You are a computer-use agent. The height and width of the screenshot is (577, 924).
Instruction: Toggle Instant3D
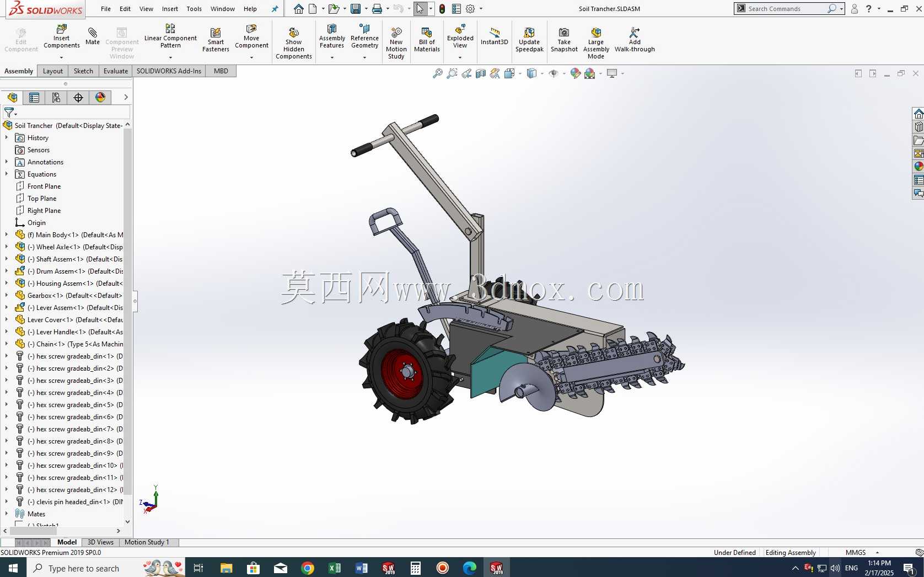click(495, 36)
